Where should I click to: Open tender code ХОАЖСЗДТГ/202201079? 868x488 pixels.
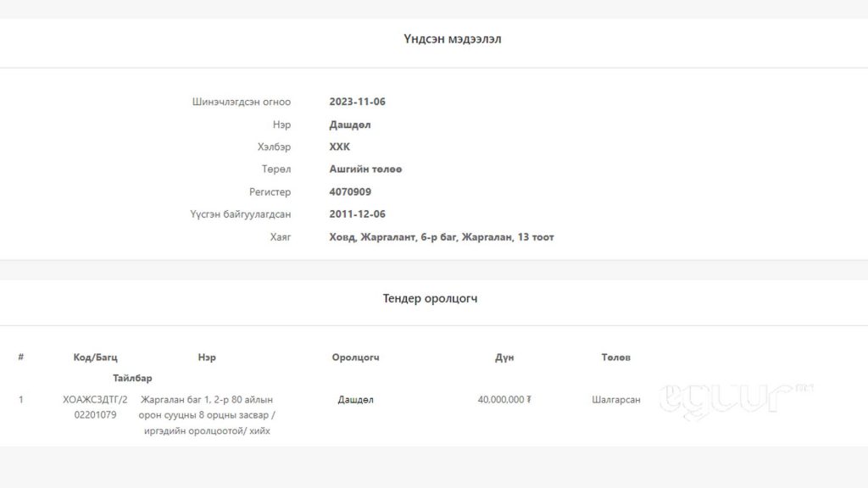point(95,408)
